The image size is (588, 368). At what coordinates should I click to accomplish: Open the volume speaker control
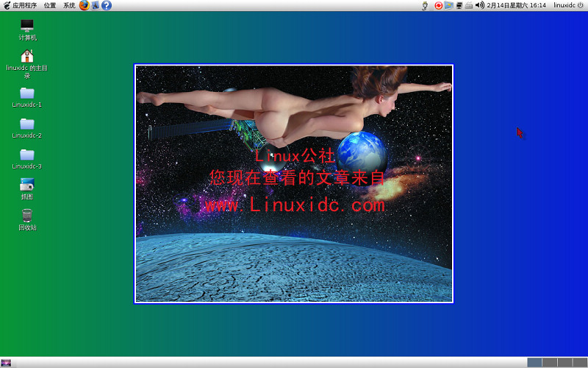click(x=480, y=5)
